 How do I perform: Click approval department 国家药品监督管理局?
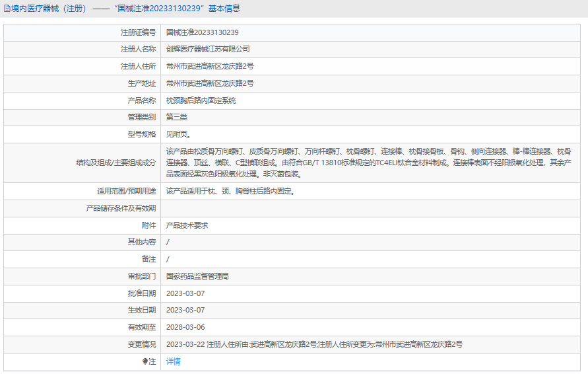(197, 276)
